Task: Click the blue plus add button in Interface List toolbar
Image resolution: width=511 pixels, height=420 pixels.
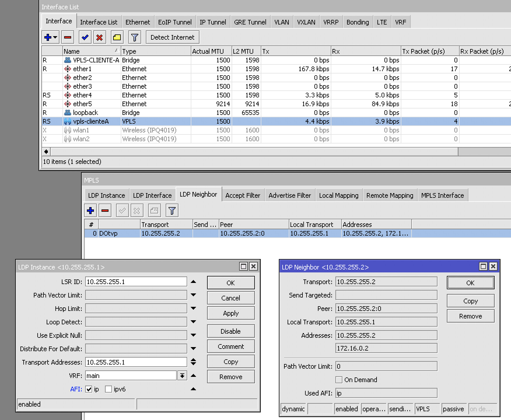Action: (x=48, y=37)
